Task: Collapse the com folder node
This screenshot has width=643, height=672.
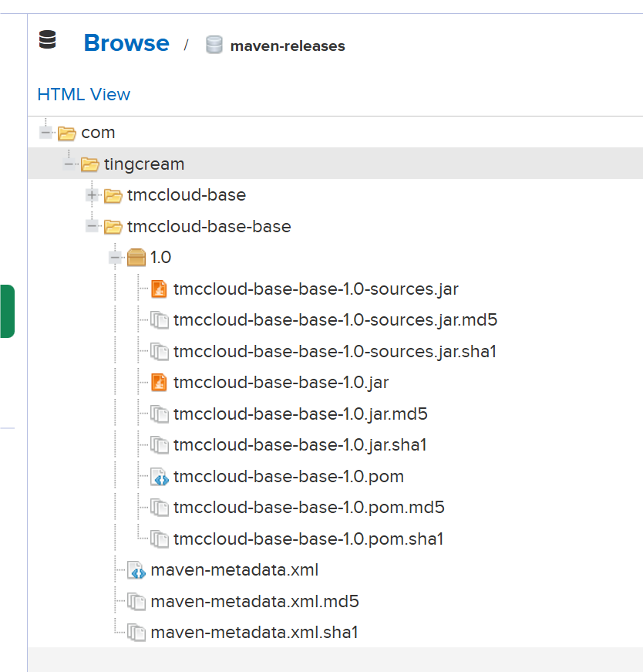Action: pos(46,133)
